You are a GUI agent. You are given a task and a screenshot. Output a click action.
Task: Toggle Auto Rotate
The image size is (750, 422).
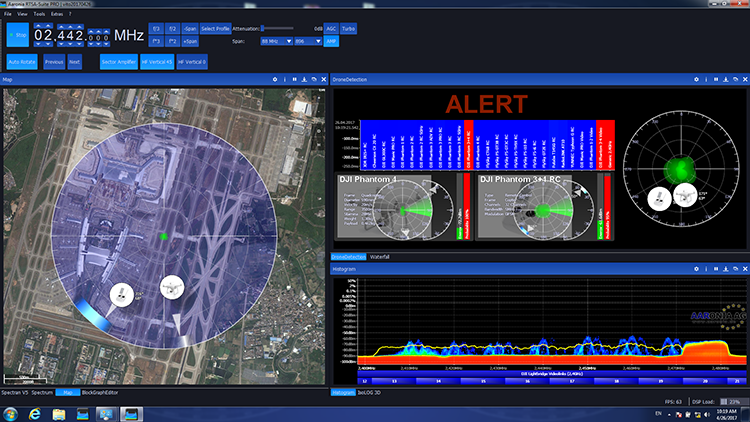22,62
